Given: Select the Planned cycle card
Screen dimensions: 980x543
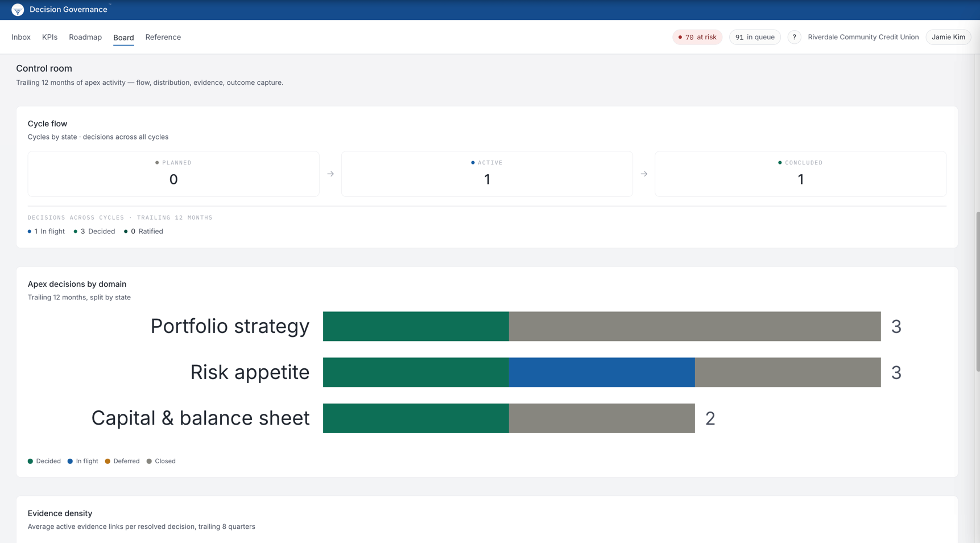Looking at the screenshot, I should pyautogui.click(x=173, y=174).
